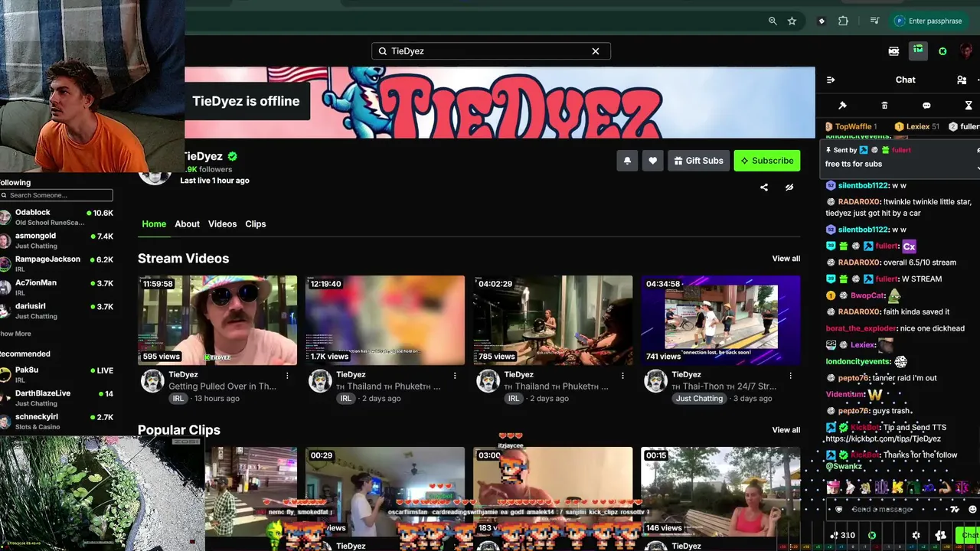
Task: Open Pak8u recommended channel
Action: coord(57,375)
